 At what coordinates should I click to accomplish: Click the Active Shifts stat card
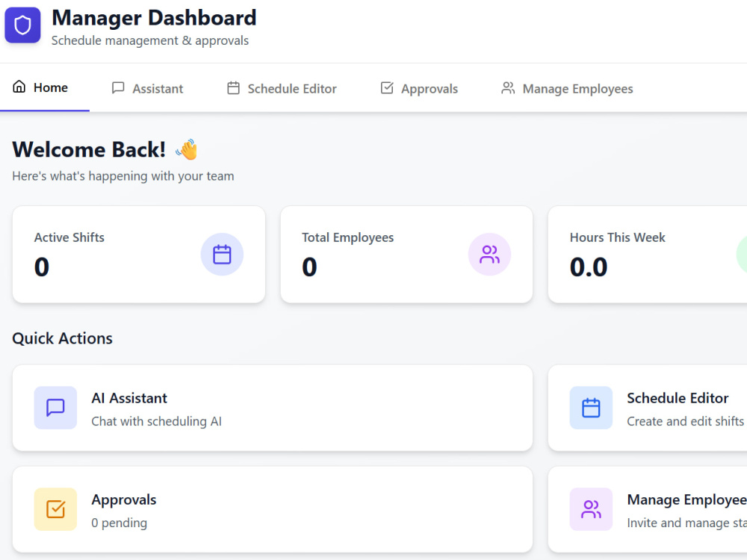[139, 255]
